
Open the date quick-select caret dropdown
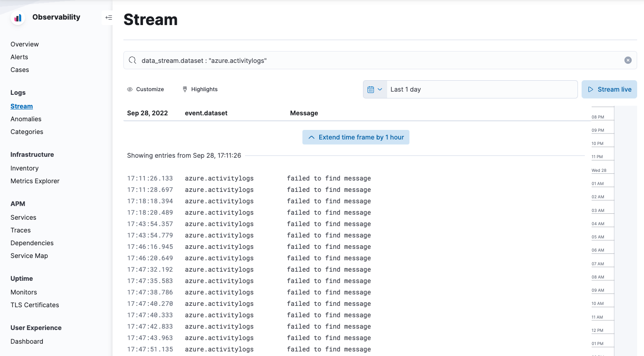(x=379, y=89)
